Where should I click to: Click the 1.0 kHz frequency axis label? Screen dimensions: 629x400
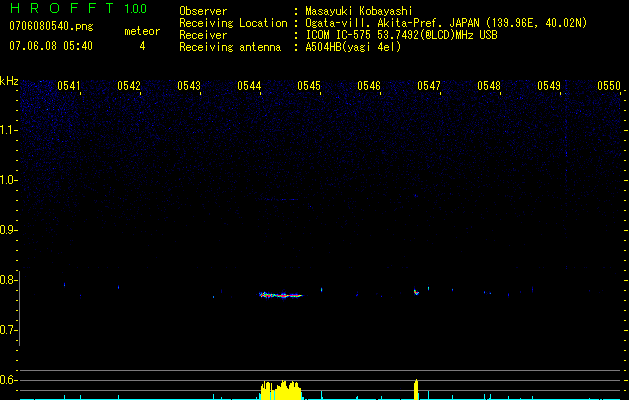[8, 180]
